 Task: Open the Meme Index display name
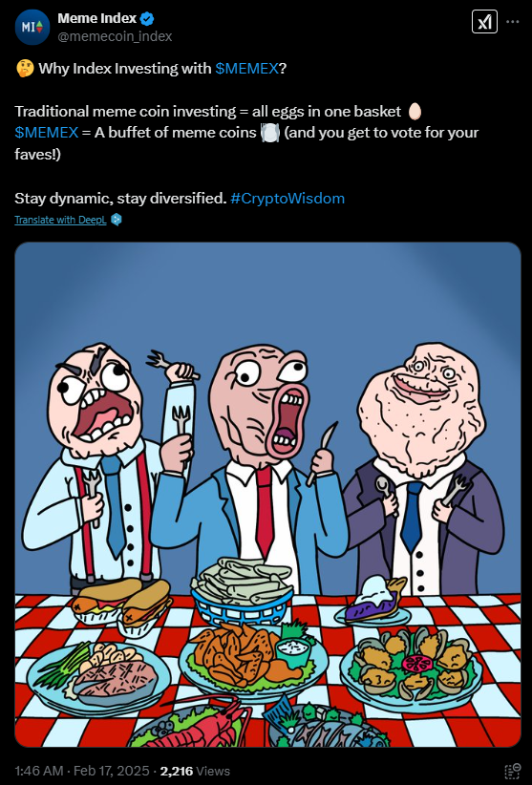(x=97, y=18)
